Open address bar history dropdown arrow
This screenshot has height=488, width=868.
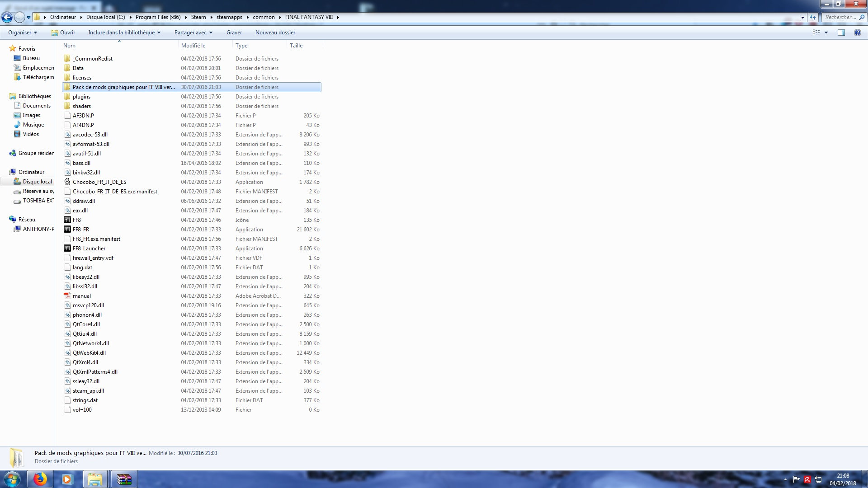(x=802, y=17)
